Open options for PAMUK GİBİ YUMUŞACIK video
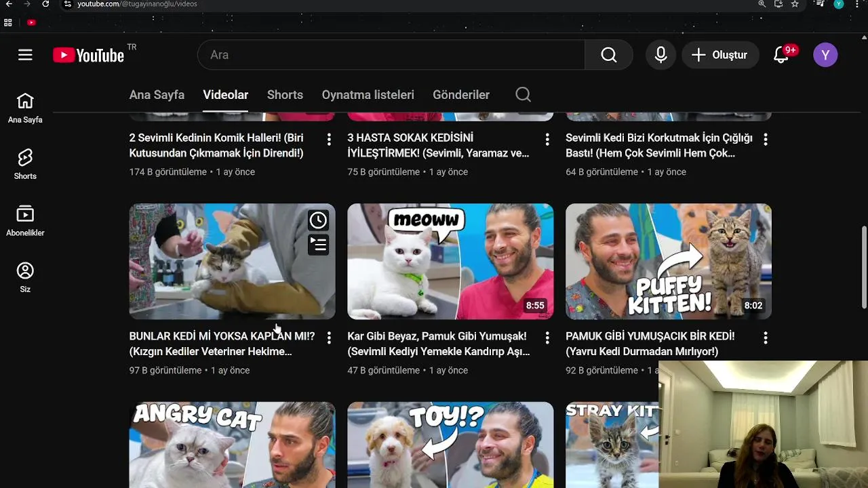The width and height of the screenshot is (868, 488). (766, 338)
